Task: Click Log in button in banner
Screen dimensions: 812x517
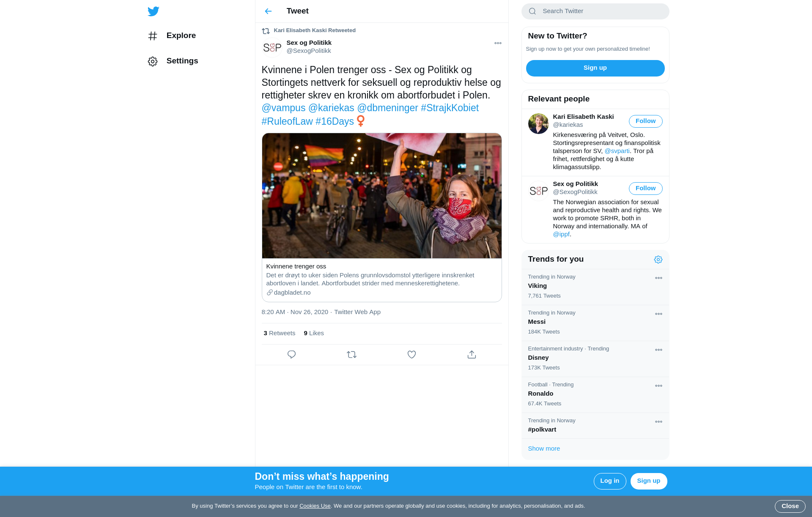Action: click(609, 481)
